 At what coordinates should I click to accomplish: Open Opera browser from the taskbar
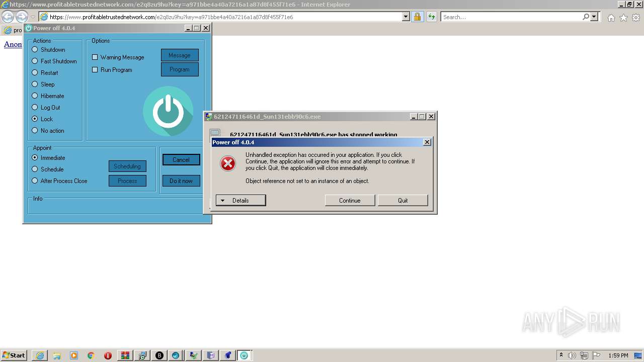[108, 355]
